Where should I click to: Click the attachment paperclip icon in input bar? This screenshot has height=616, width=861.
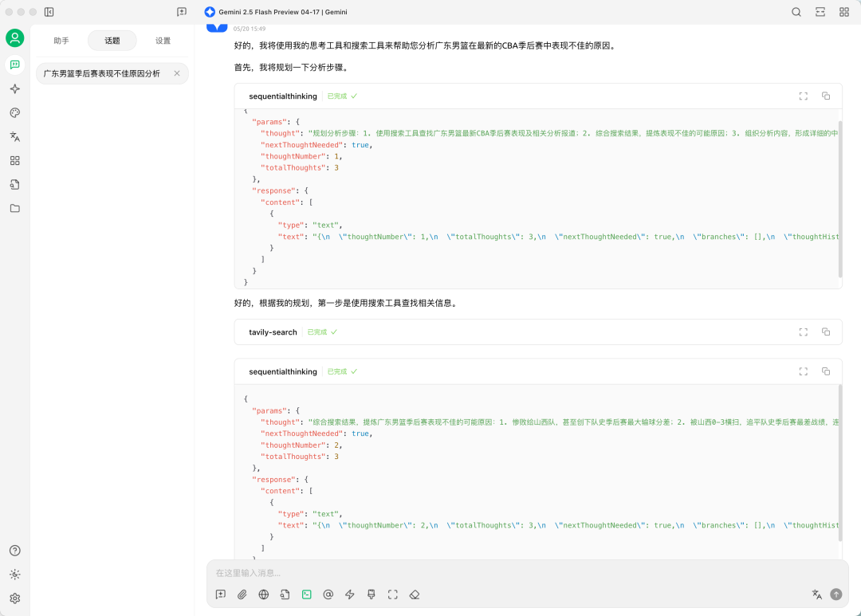click(x=242, y=594)
